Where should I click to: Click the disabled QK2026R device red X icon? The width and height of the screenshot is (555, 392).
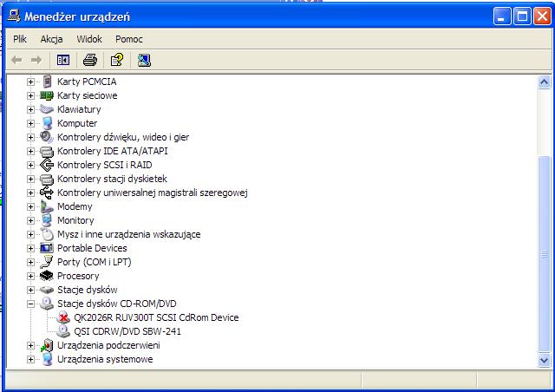pyautogui.click(x=63, y=317)
